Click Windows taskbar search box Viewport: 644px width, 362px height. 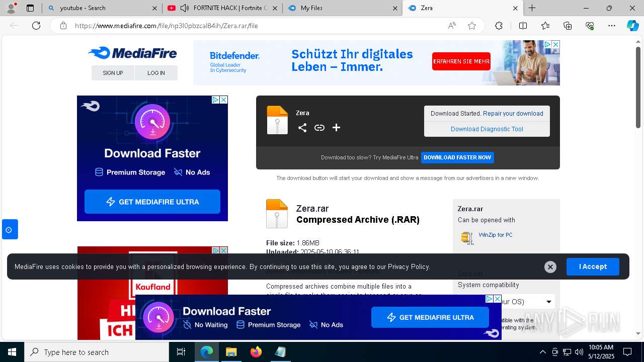[x=97, y=352]
